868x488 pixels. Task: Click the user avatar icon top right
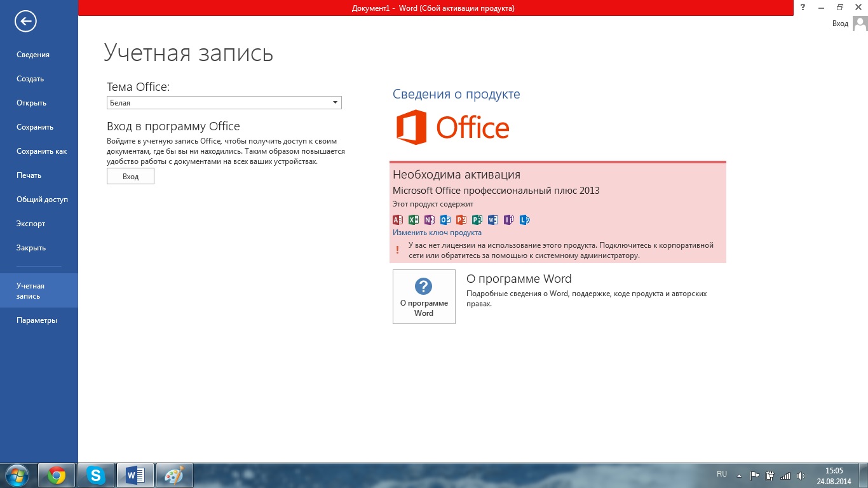click(860, 24)
